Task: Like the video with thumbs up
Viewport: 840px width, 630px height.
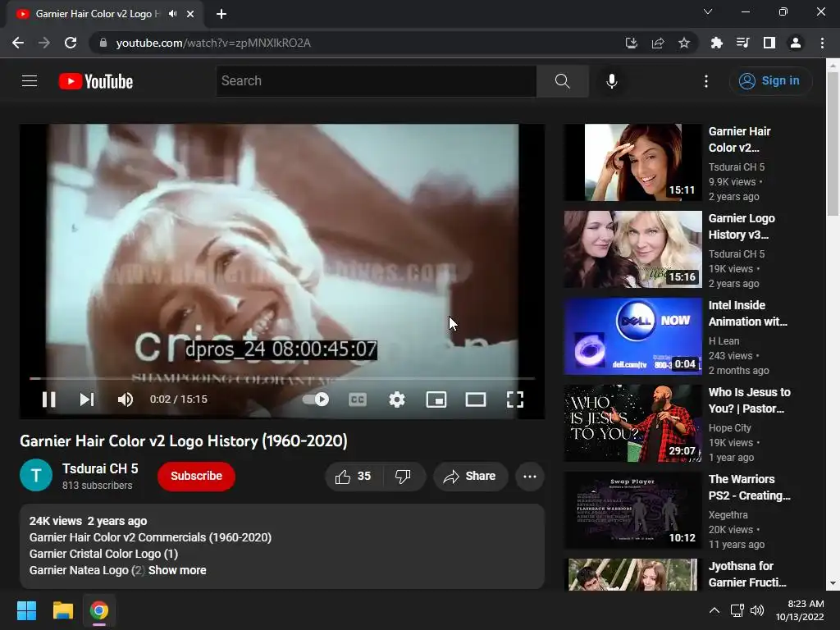Action: click(x=354, y=477)
